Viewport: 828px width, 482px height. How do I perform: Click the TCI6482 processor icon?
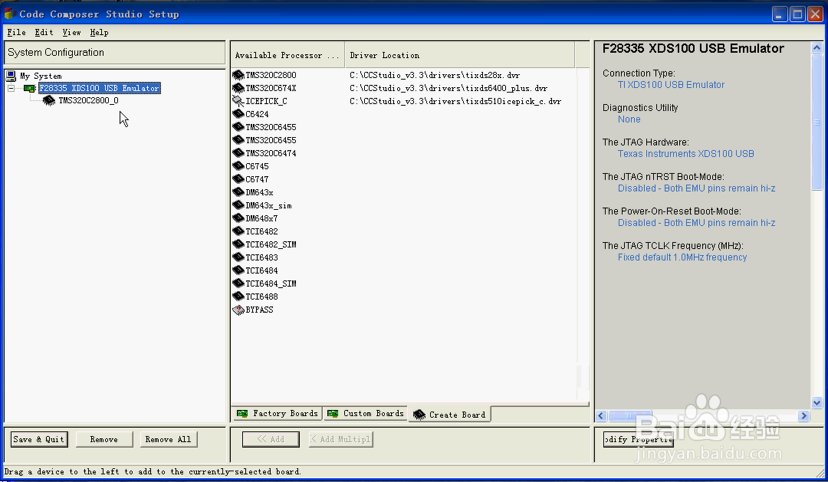click(238, 231)
